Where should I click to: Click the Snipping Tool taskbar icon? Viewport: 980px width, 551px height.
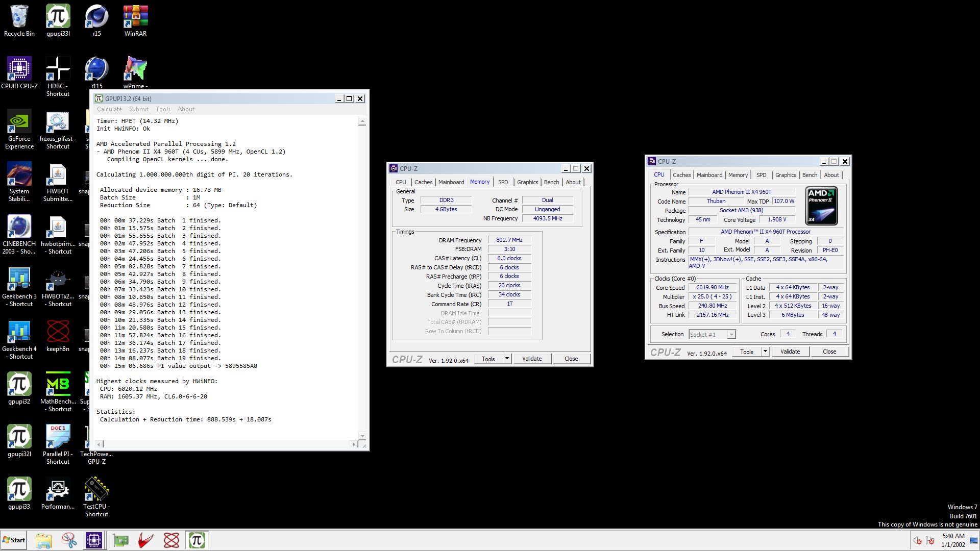pyautogui.click(x=69, y=540)
